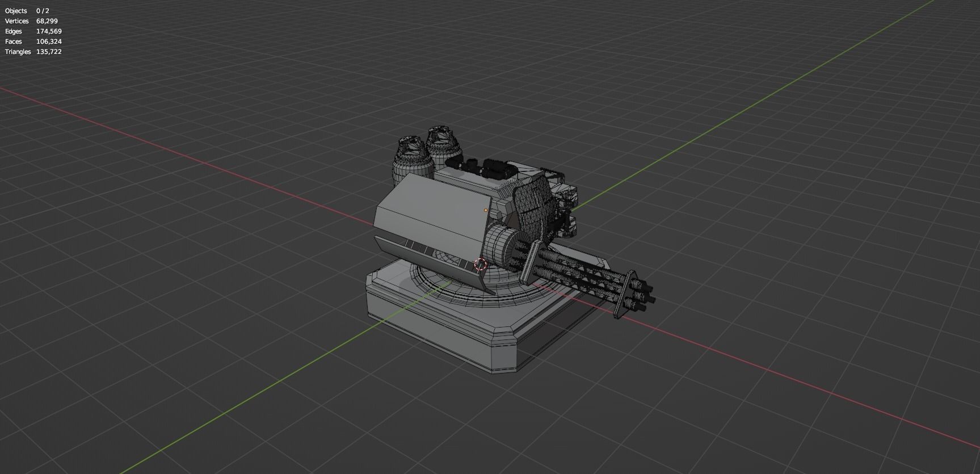Click the 'Vertices' statistics label
The image size is (980, 474).
(16, 21)
